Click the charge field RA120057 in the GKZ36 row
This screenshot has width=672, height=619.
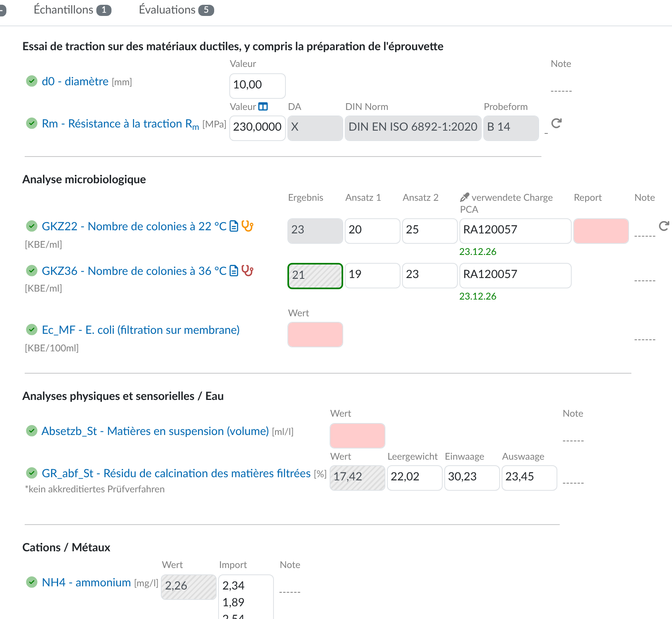(x=515, y=275)
